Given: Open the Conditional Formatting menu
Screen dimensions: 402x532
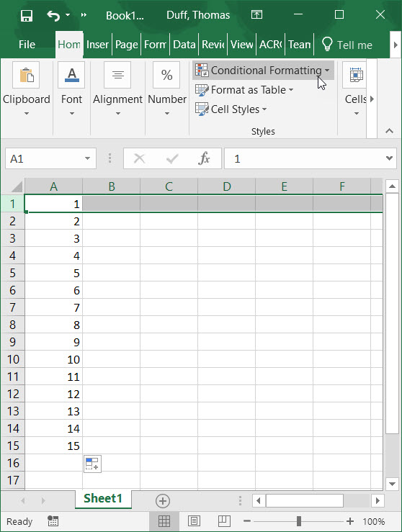Looking at the screenshot, I should [x=263, y=71].
